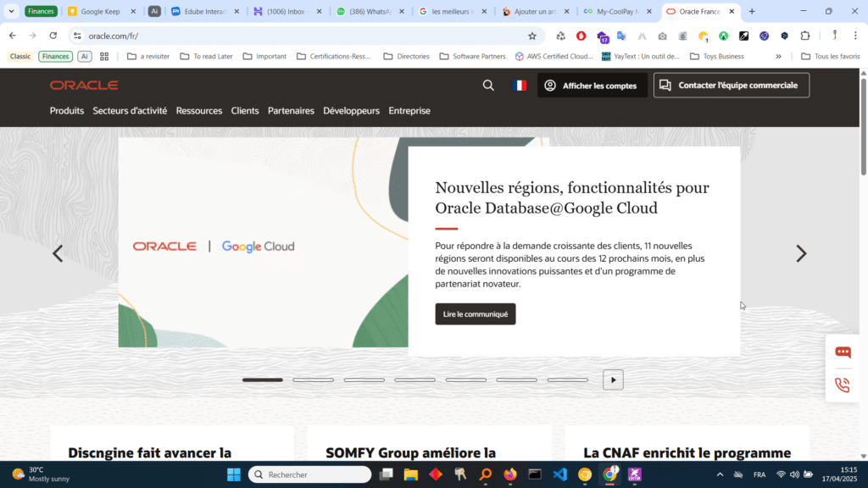Switch to the My-CoolPay tab
The width and height of the screenshot is (868, 488).
coord(617,11)
